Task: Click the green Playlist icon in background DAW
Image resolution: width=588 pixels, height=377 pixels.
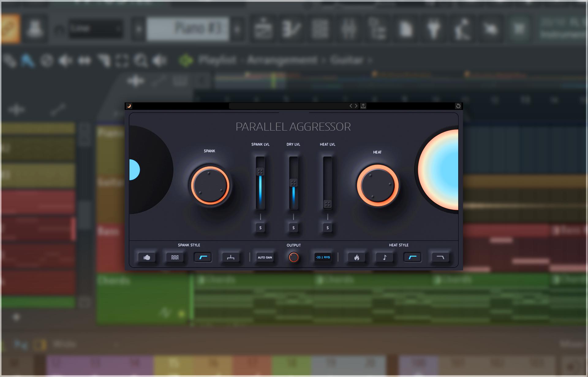Action: coord(186,60)
